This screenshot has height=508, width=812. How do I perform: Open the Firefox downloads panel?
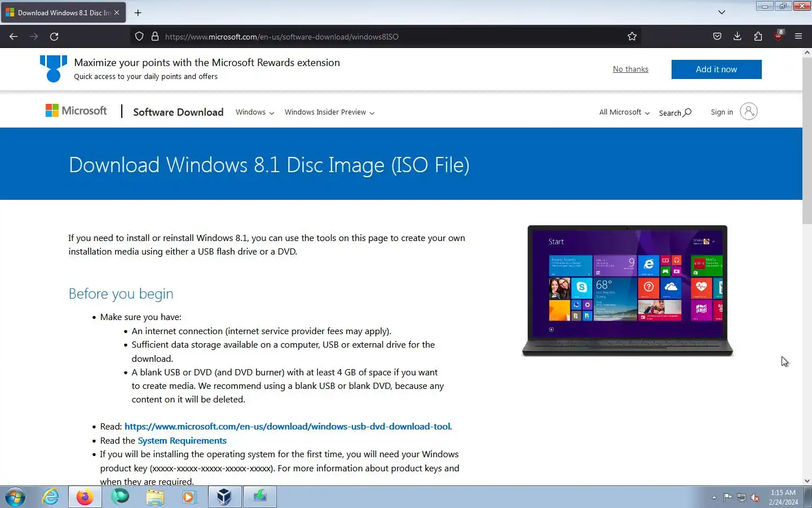tap(737, 37)
